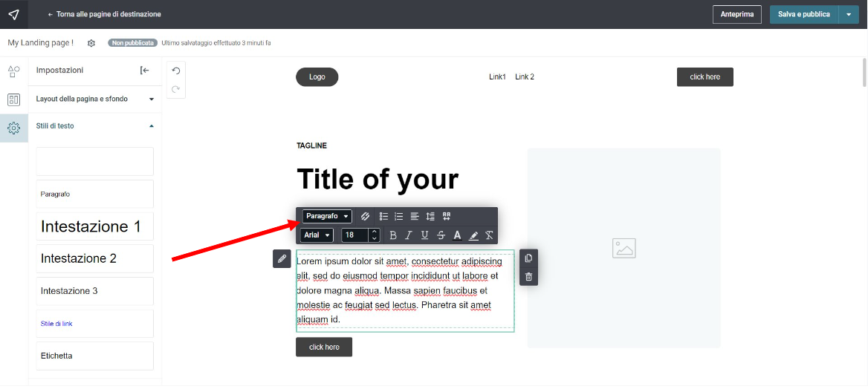Select the blank first text style box

(x=94, y=162)
